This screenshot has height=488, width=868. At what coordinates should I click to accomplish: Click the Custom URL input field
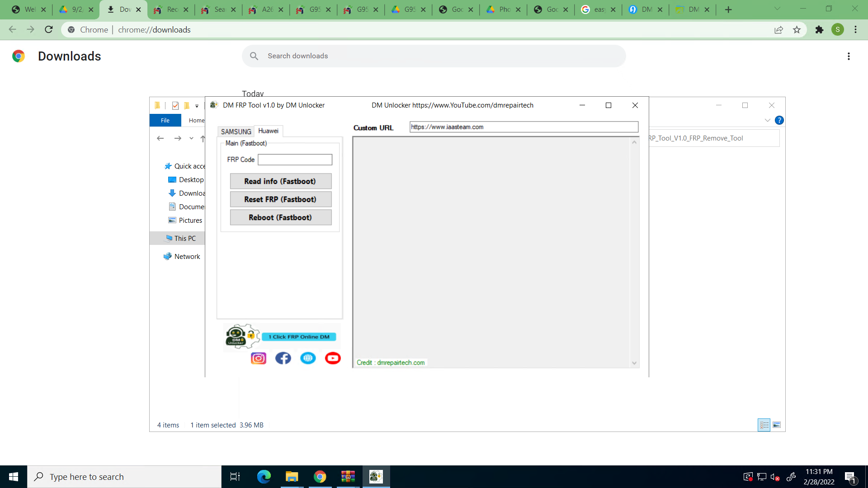(524, 127)
